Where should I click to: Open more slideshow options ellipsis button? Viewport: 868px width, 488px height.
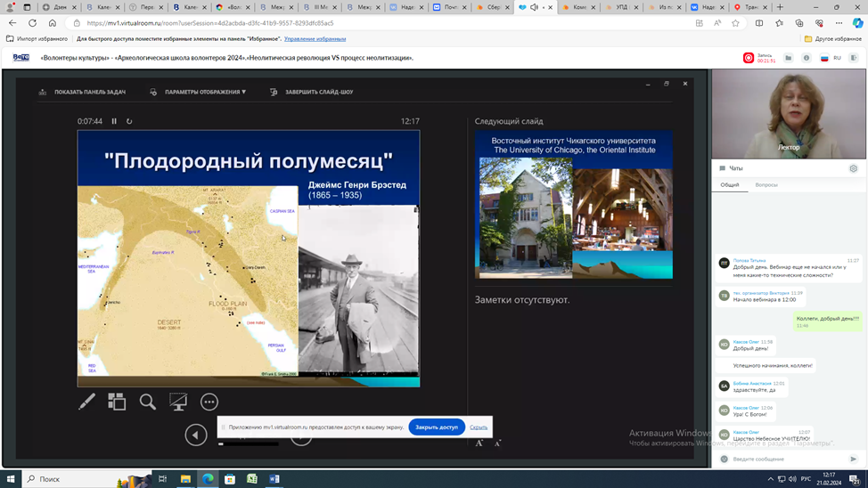pyautogui.click(x=209, y=403)
